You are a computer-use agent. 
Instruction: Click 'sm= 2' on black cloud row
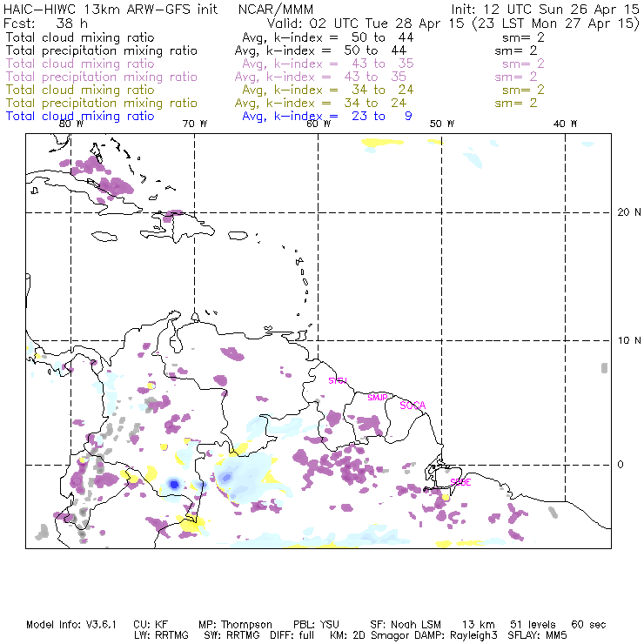coord(523,37)
